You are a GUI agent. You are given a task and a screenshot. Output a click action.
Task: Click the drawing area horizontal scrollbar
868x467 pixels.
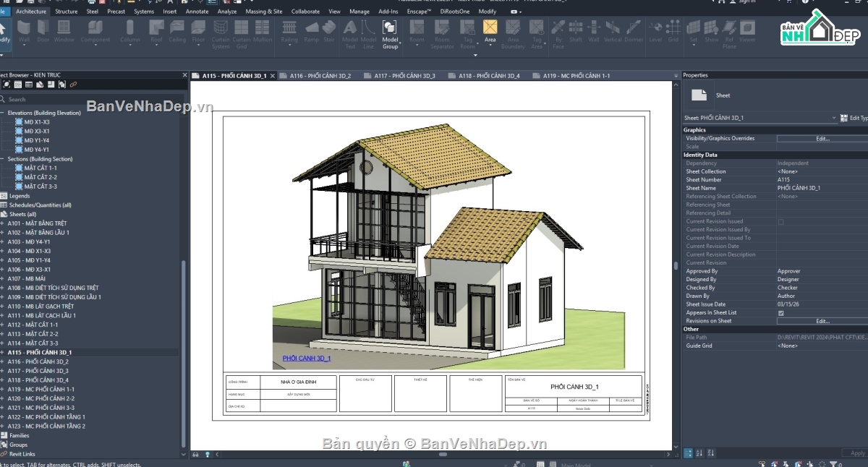click(443, 455)
